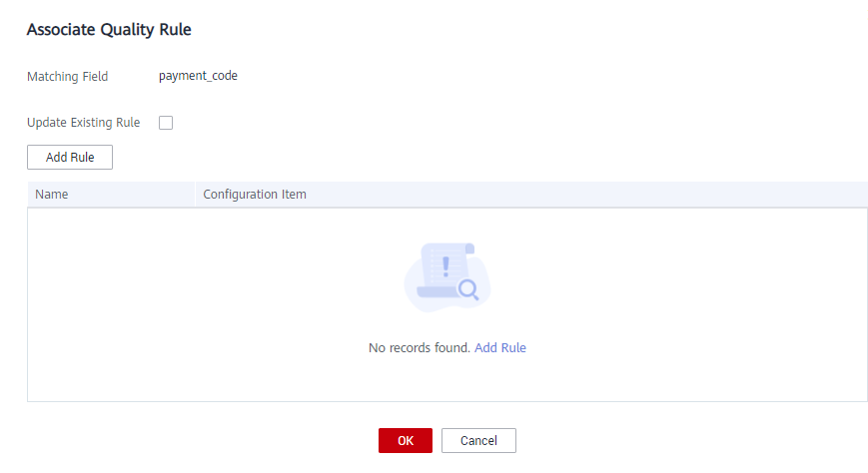
Task: Dismiss dialog with the Cancel button
Action: (x=478, y=440)
